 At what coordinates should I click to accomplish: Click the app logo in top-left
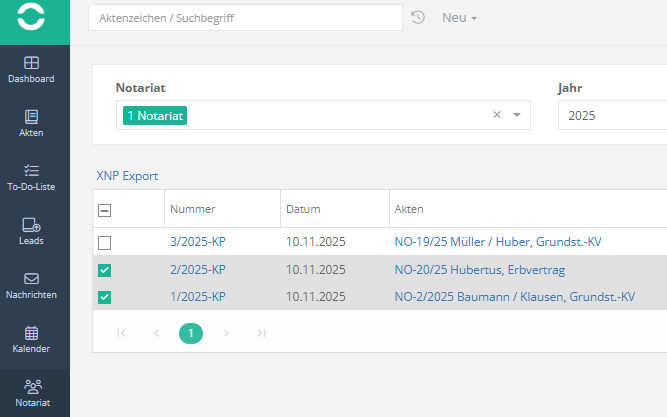click(x=33, y=20)
